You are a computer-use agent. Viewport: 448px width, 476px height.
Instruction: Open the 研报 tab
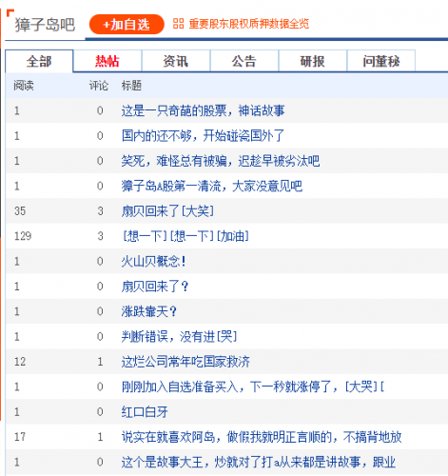coord(313,61)
